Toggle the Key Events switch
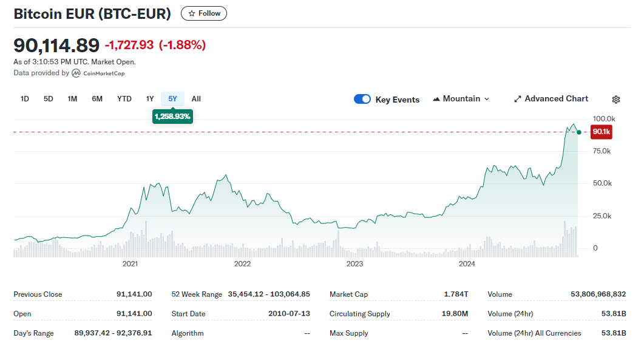 (362, 99)
